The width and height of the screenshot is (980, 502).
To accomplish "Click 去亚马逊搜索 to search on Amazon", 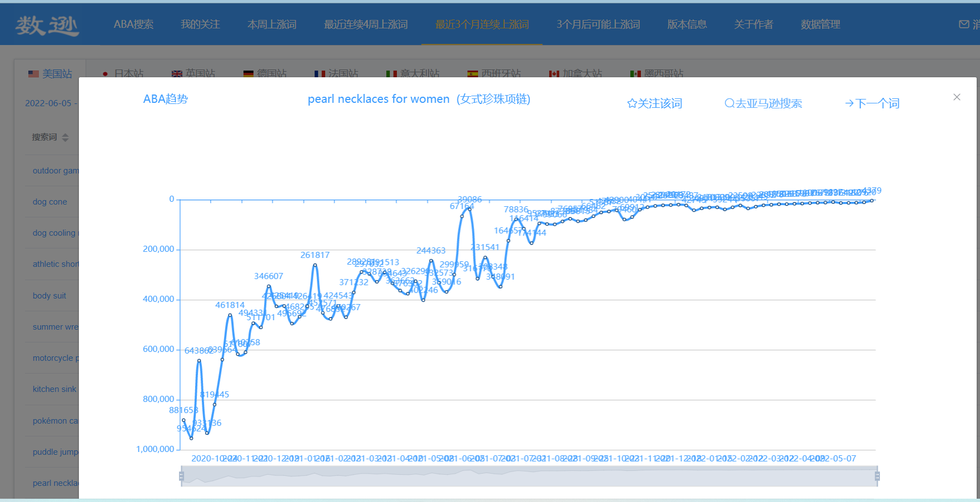I will tap(769, 103).
